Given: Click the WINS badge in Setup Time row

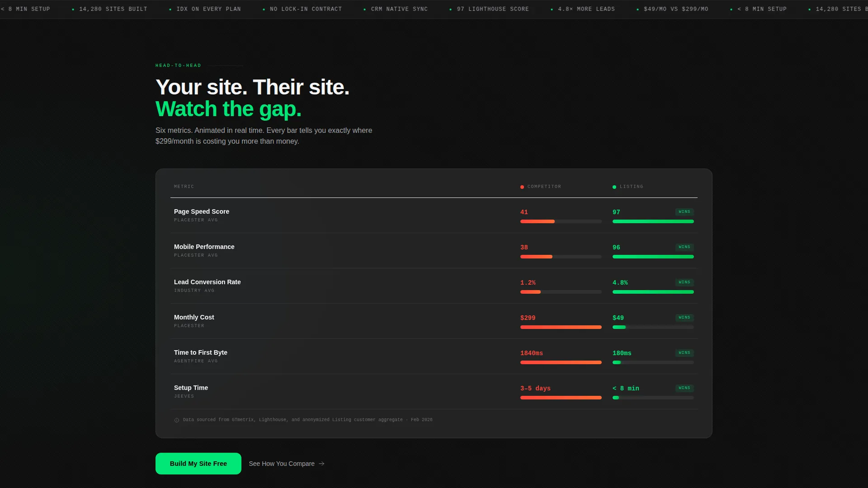Looking at the screenshot, I should (x=684, y=388).
